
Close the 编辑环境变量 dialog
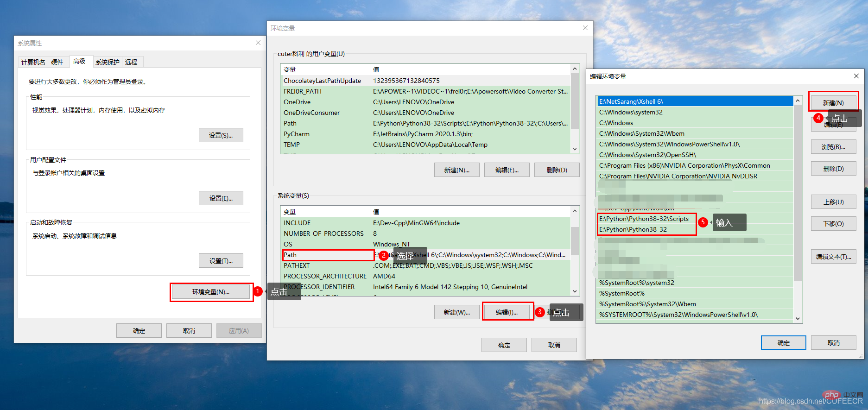click(856, 76)
